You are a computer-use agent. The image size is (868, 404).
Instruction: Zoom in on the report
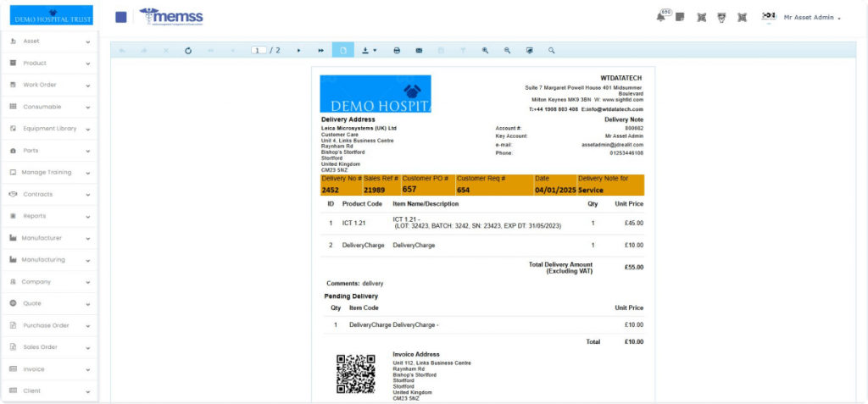click(485, 50)
